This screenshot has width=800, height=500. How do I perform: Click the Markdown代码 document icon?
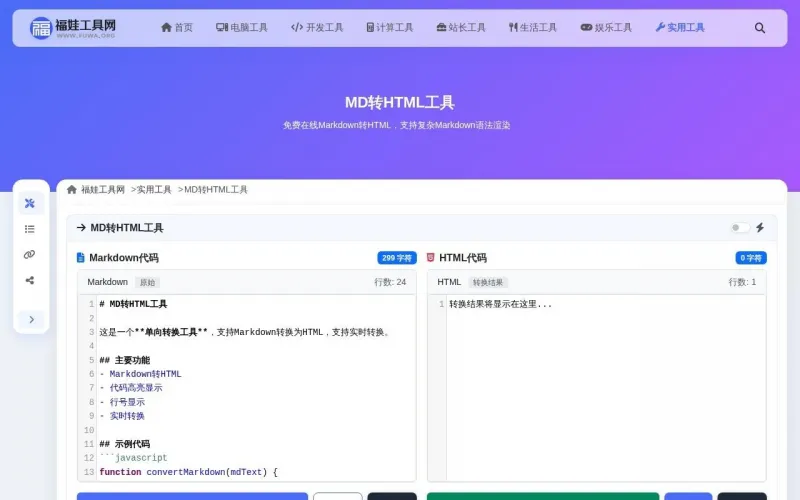(81, 258)
